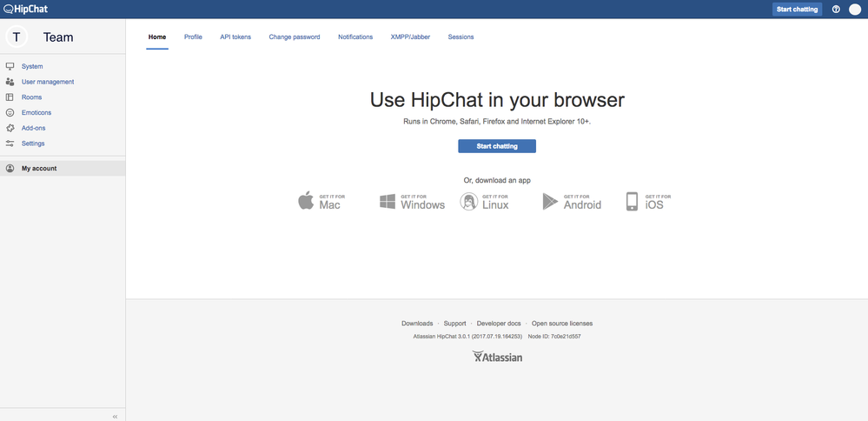Click the Get it for Android text
This screenshot has width=868, height=421.
582,202
